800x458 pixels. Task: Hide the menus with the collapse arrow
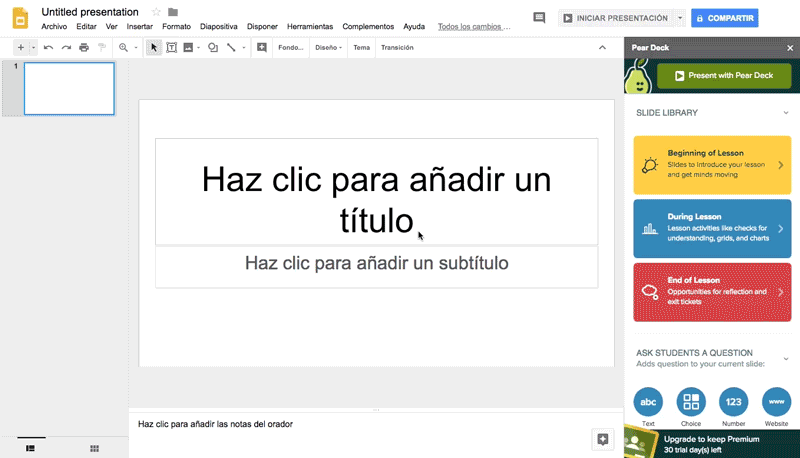pyautogui.click(x=602, y=48)
